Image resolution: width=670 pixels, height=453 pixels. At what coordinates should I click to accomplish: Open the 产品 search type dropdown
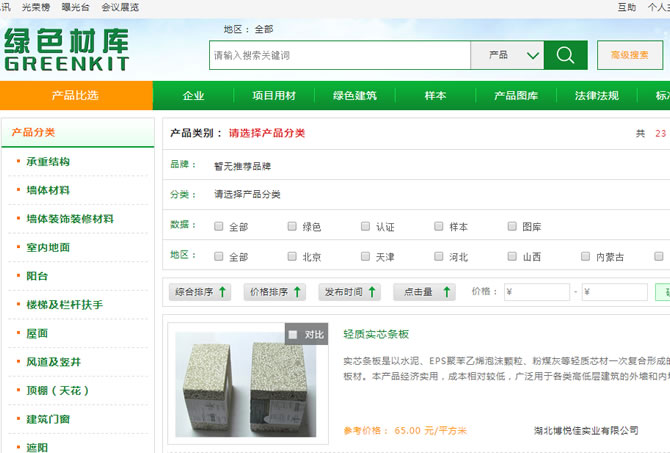coord(507,55)
